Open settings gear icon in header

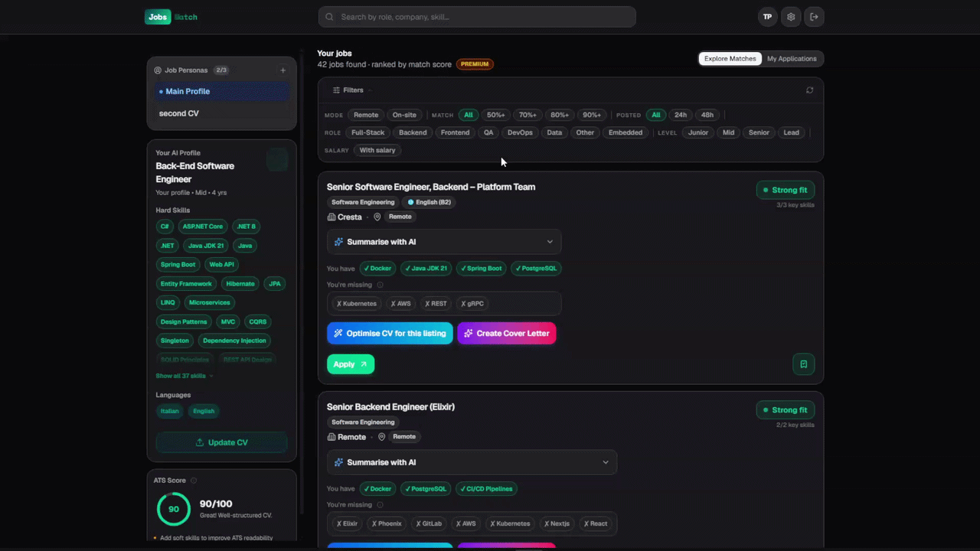point(791,17)
